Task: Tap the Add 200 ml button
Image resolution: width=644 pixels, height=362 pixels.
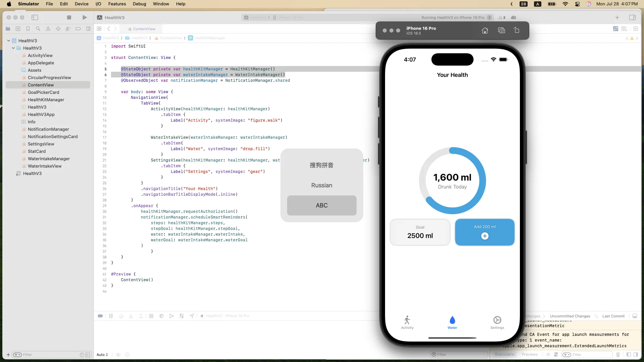Action: pos(484,232)
